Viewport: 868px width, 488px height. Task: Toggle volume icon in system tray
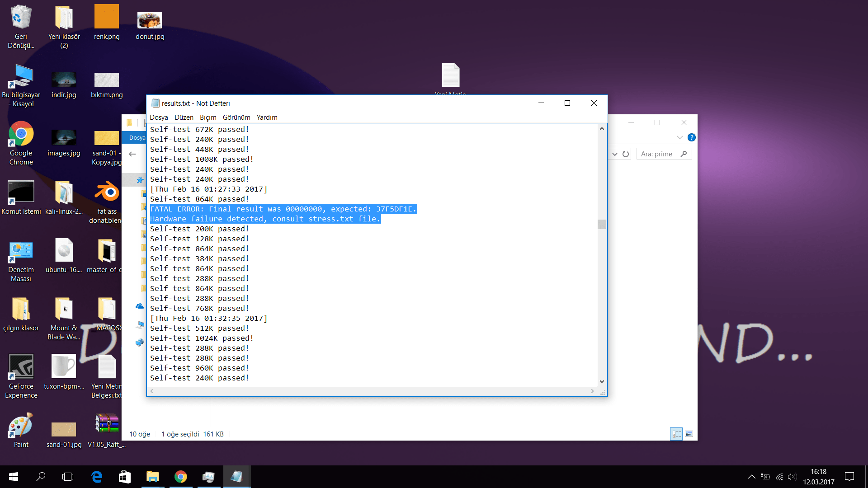coord(792,477)
